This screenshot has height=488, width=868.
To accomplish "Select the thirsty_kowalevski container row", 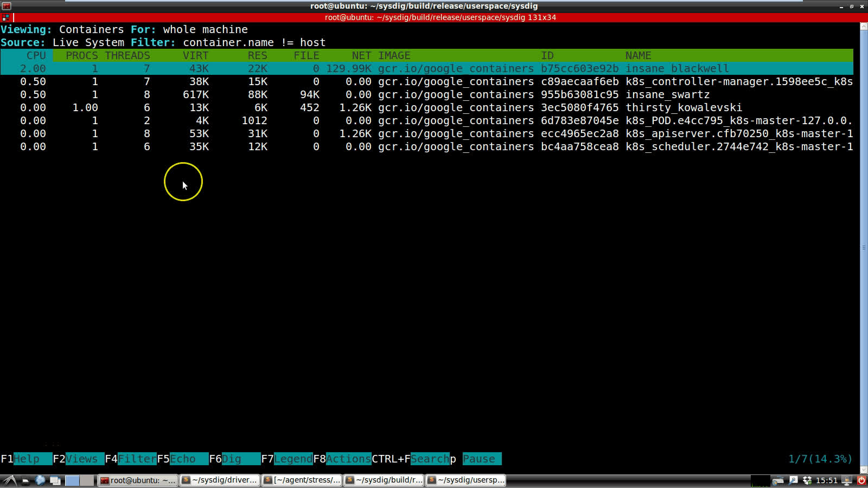I will coord(426,107).
